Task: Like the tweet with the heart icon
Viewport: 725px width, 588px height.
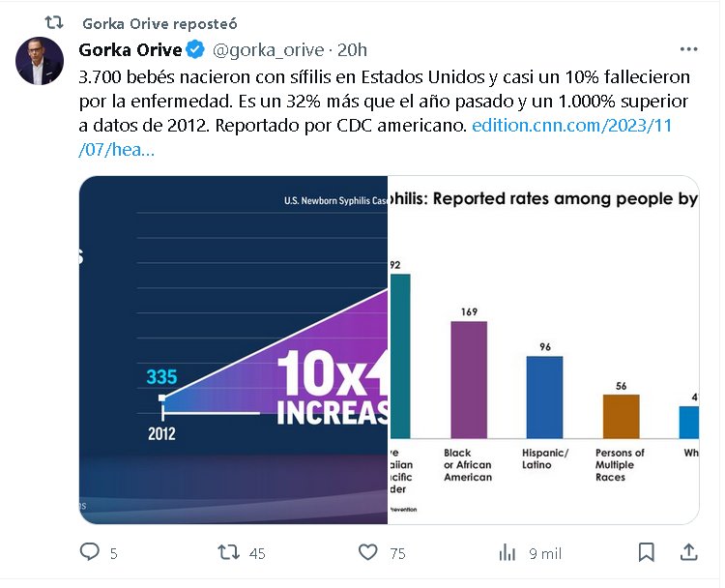Action: tap(368, 552)
